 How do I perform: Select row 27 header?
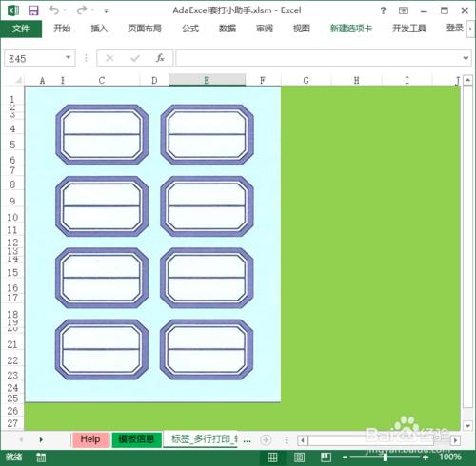(12, 423)
